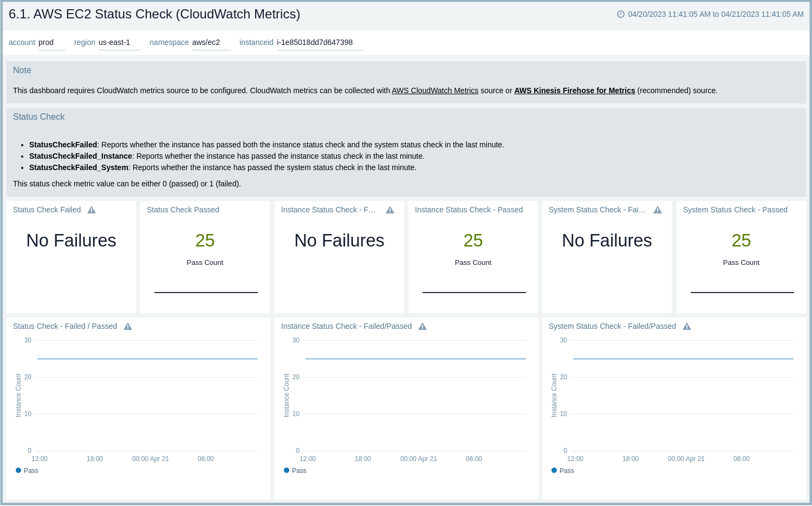The height and width of the screenshot is (506, 812).
Task: Click the warning icon on Instance Status Check - Failed/Passed chart
Action: (x=423, y=326)
